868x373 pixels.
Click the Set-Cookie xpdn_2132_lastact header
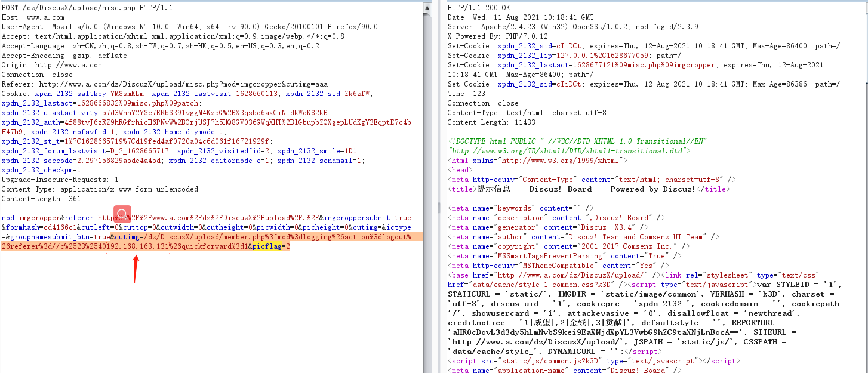click(x=636, y=70)
